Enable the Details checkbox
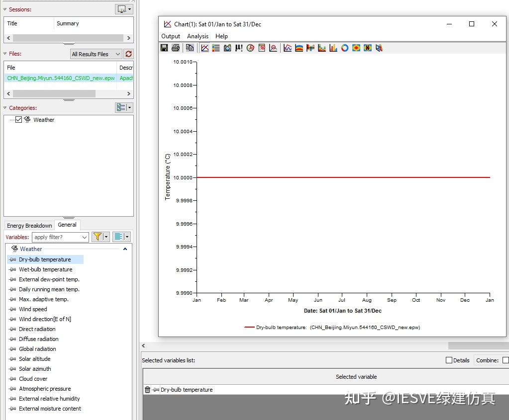Screen dimensions: 509x420 click(x=449, y=360)
